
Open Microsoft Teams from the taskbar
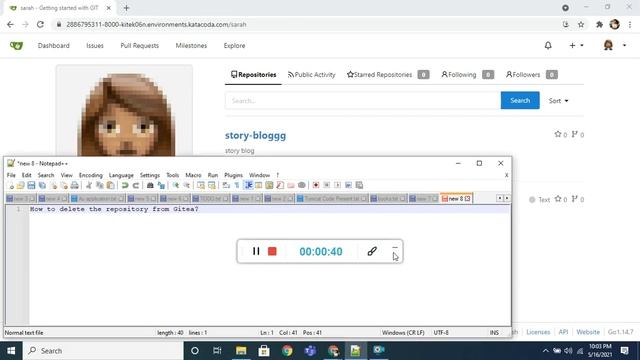pyautogui.click(x=310, y=351)
